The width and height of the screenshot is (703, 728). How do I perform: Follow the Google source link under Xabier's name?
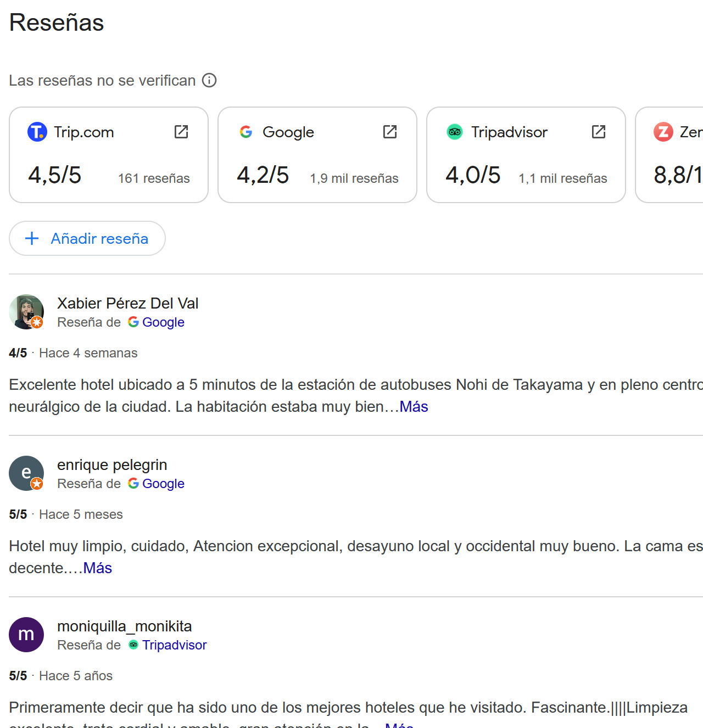163,322
